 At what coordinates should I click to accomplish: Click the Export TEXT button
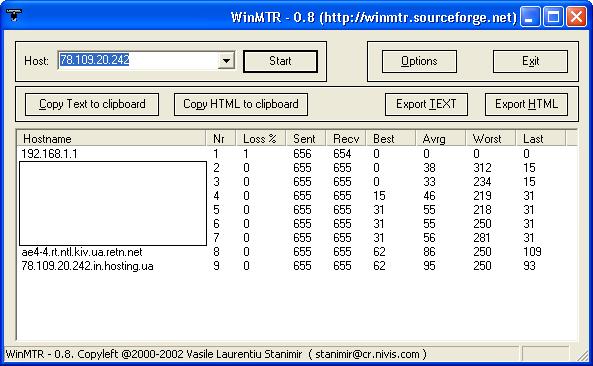pyautogui.click(x=426, y=104)
